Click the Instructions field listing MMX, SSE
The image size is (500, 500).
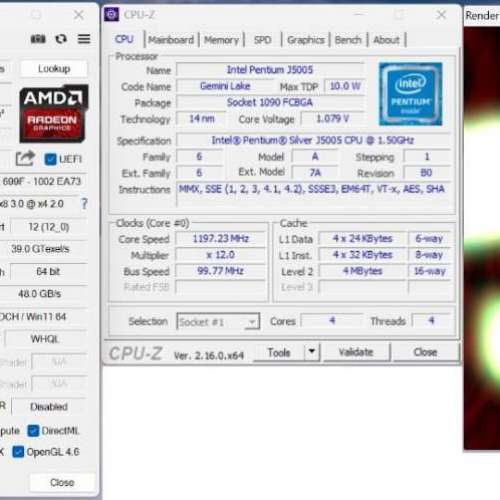313,194
